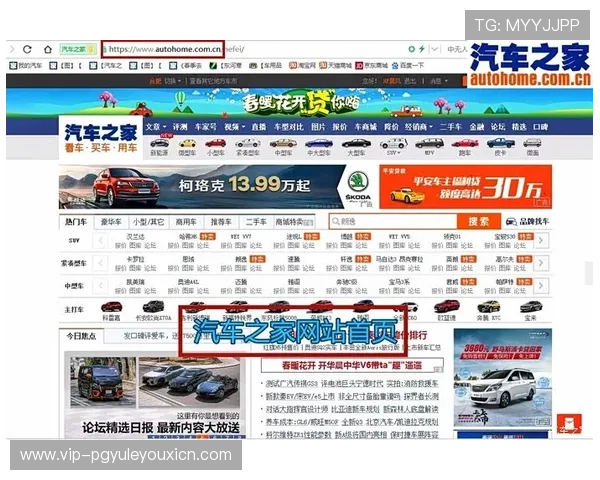Open 金融 in the navigation bar
600x480 pixels.
coord(477,127)
